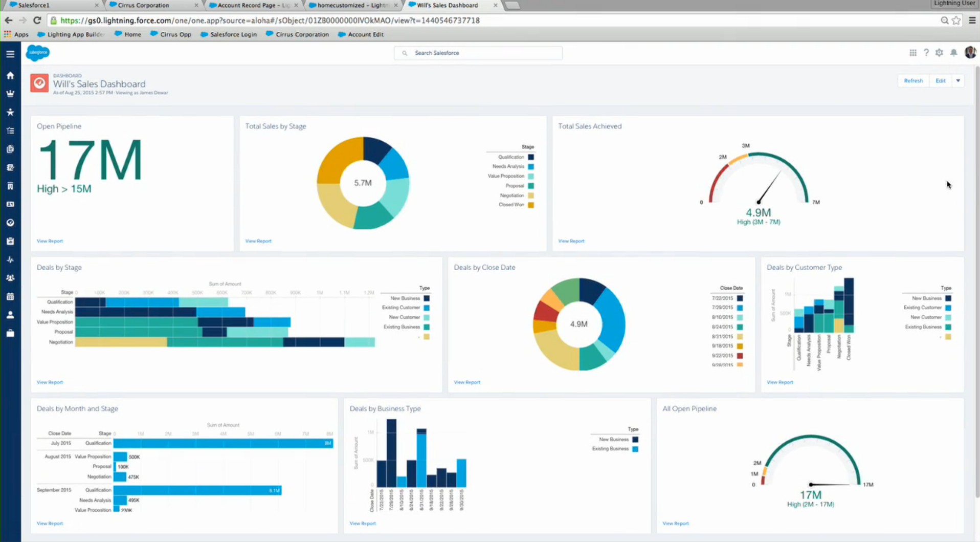Click the Refresh dashboard button
Screen dimensions: 980x542
[913, 80]
